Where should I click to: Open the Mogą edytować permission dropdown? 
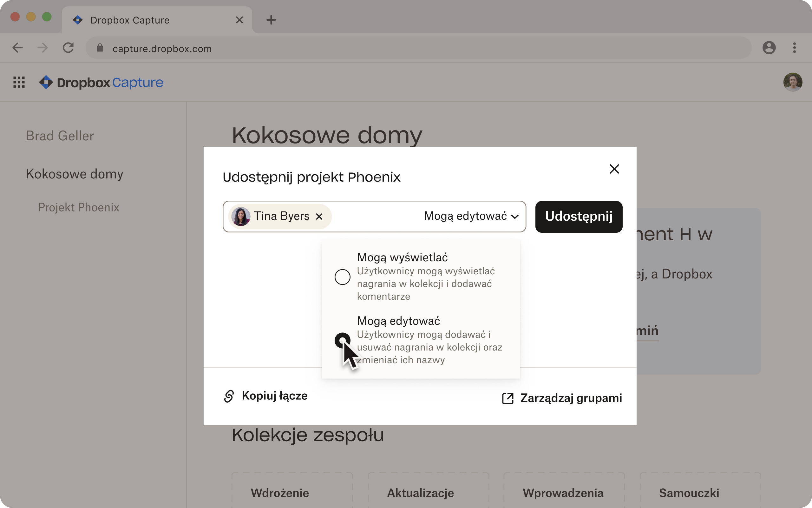471,216
